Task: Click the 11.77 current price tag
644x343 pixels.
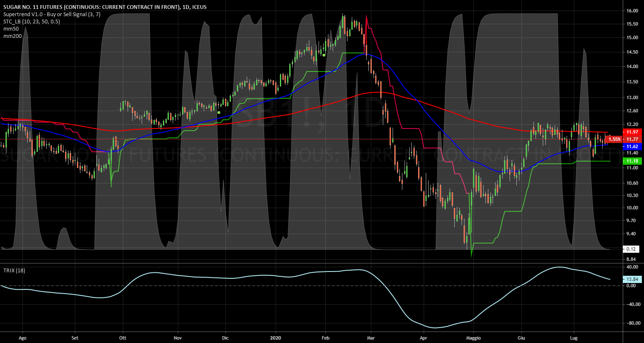Action: (x=632, y=139)
